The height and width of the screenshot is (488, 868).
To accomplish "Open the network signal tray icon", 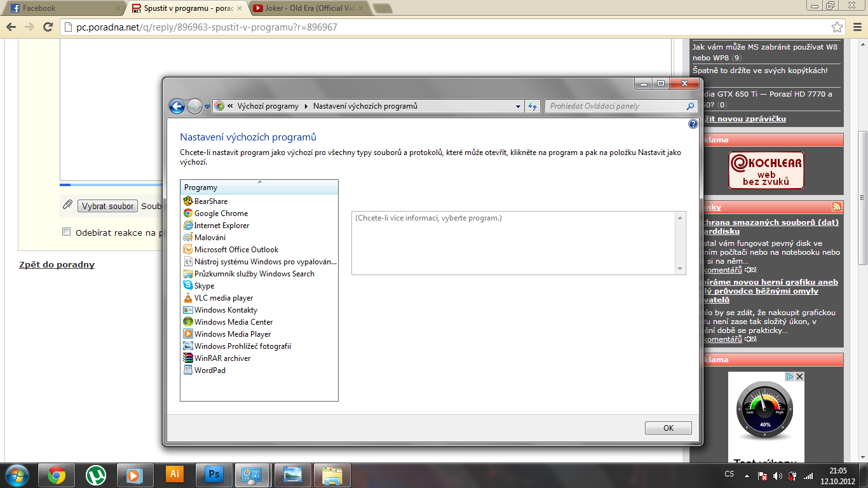I will click(808, 475).
